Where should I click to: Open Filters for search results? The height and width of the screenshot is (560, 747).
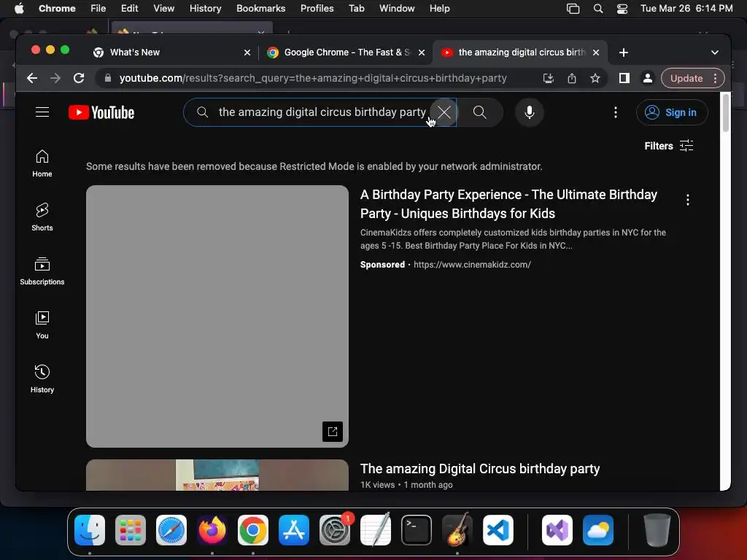point(668,146)
